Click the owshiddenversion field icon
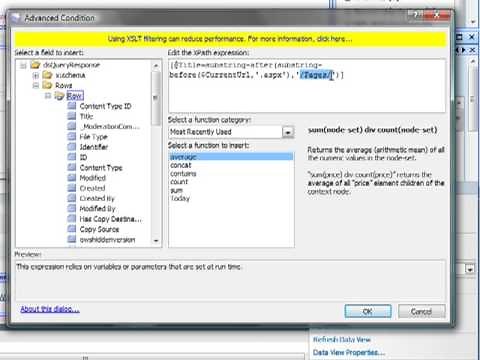 pyautogui.click(x=72, y=239)
